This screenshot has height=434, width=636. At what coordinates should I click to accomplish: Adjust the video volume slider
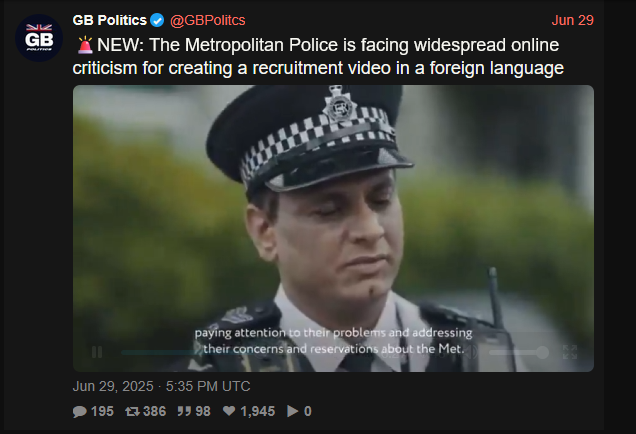pos(519,352)
